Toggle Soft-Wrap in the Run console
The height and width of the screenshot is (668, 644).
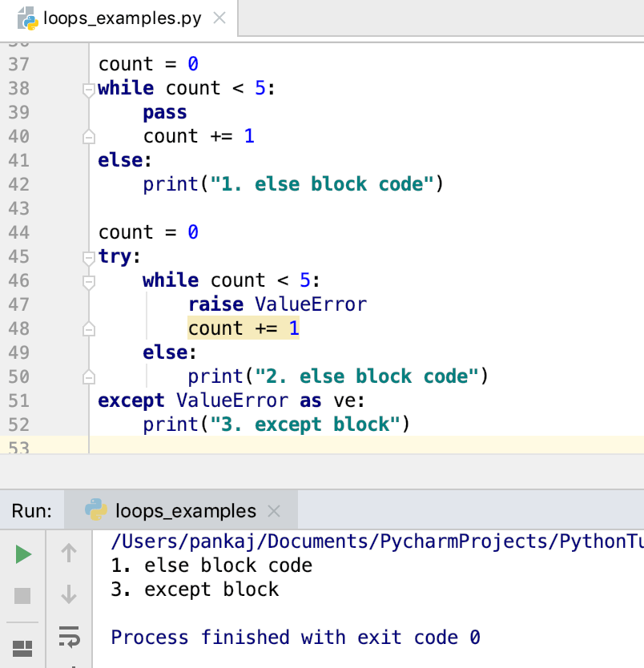pyautogui.click(x=69, y=638)
